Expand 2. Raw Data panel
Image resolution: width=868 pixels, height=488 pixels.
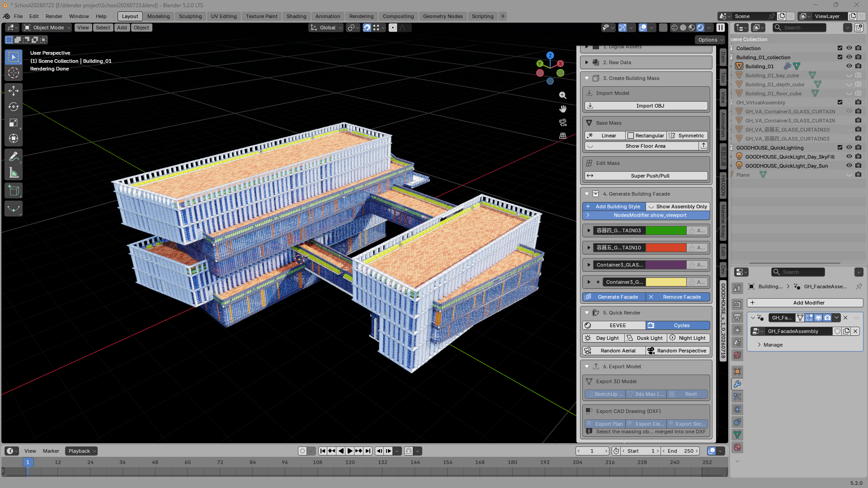pos(587,62)
